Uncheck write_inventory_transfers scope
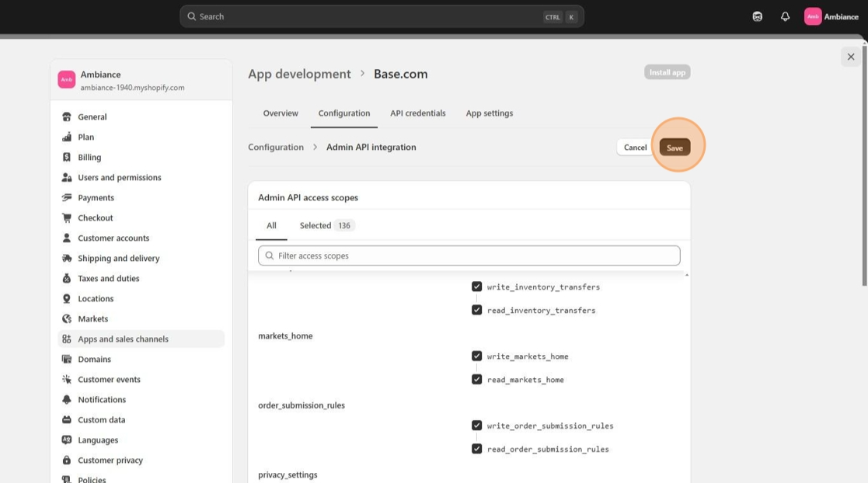 [477, 287]
